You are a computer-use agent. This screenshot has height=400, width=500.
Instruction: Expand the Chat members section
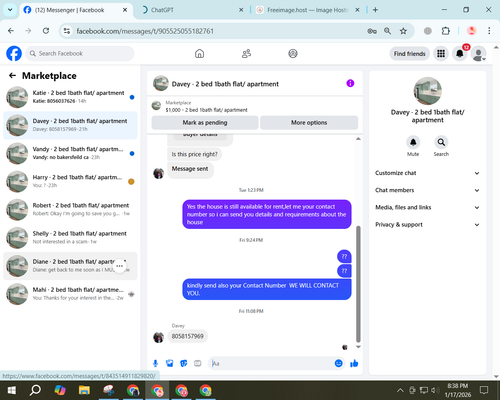(427, 190)
